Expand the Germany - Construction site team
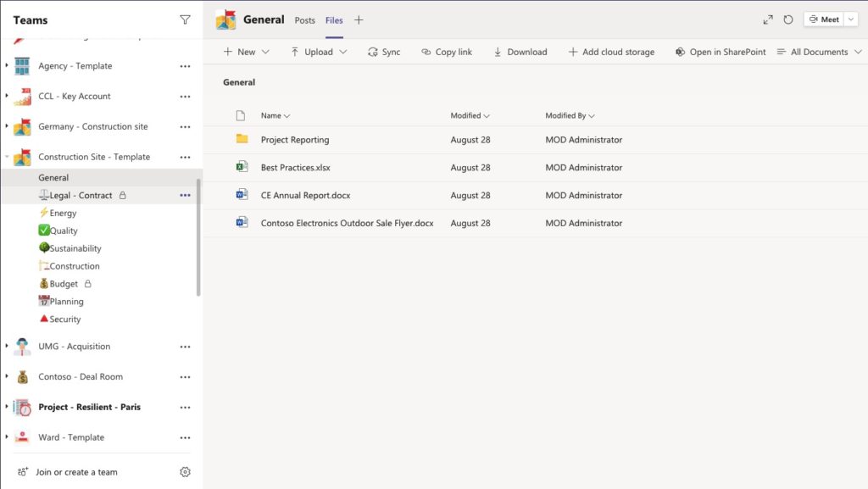868x489 pixels. click(x=7, y=126)
